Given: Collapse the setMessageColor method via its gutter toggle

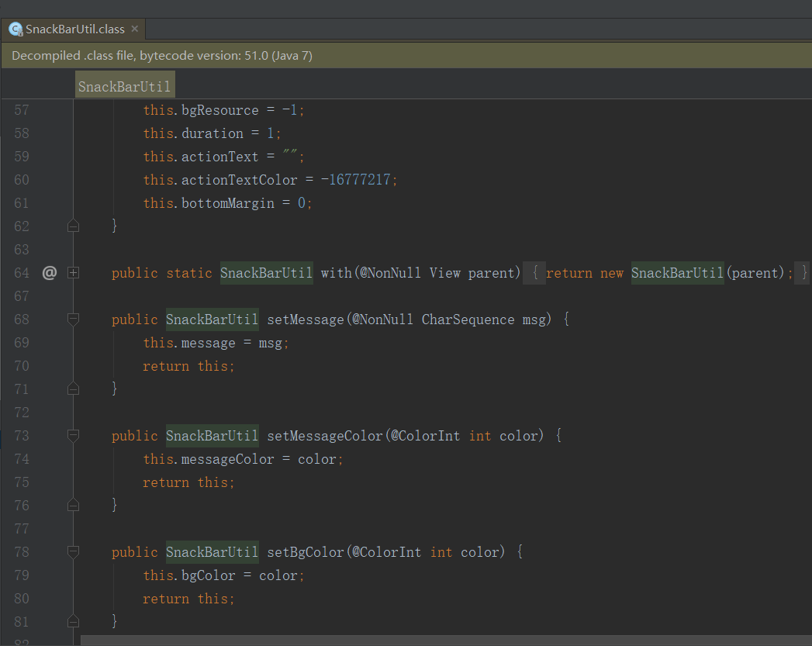Looking at the screenshot, I should (73, 435).
